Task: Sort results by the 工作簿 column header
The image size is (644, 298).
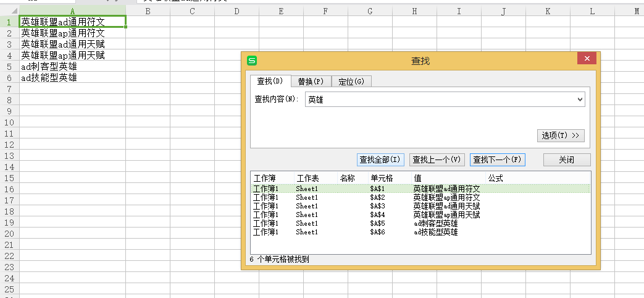Action: (x=272, y=178)
